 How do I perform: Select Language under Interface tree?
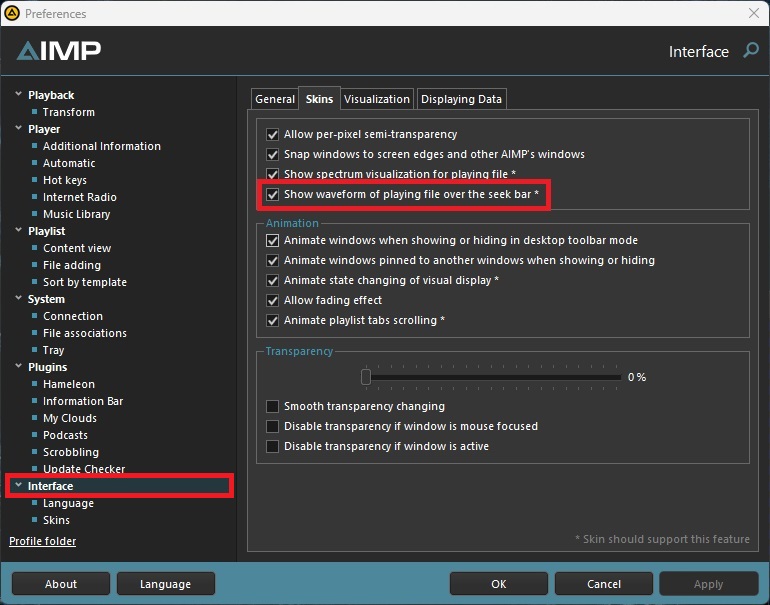68,503
